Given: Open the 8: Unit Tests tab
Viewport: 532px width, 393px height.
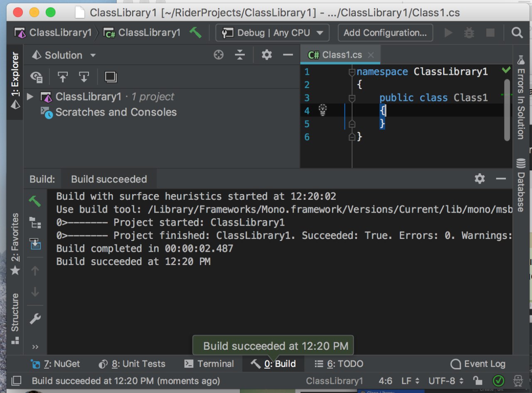Looking at the screenshot, I should tap(132, 364).
